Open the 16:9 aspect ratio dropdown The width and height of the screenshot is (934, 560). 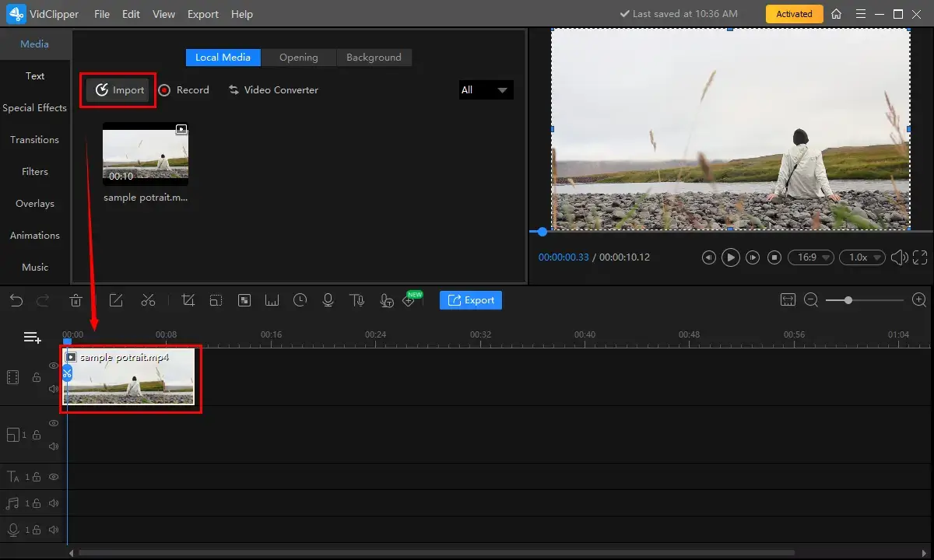click(810, 257)
